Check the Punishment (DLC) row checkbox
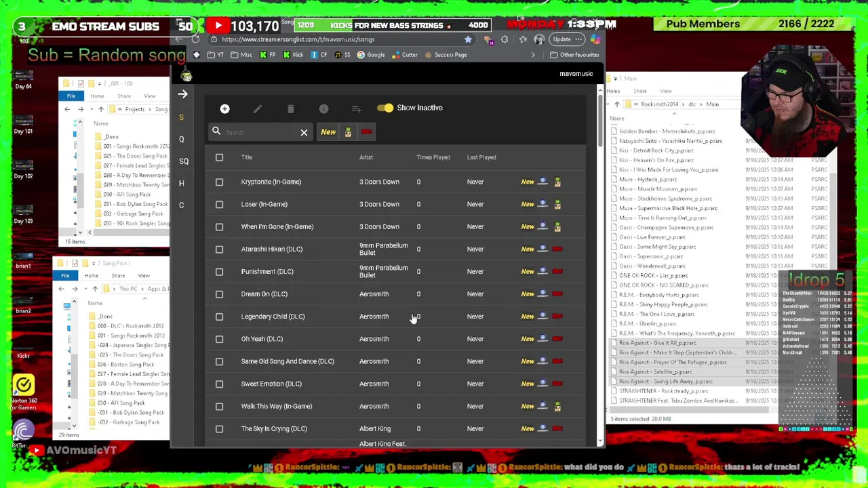 (x=219, y=271)
